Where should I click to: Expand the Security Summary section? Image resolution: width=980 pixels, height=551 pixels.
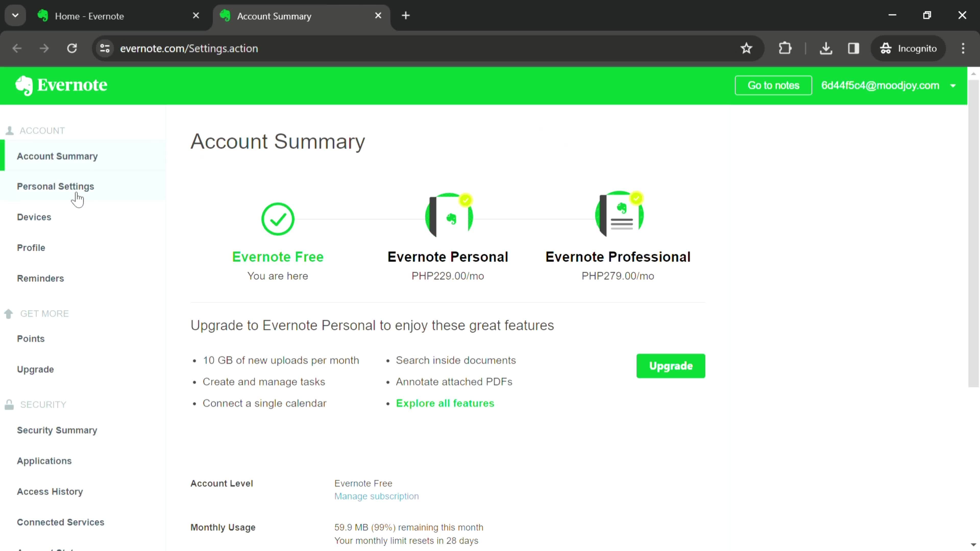click(x=57, y=430)
